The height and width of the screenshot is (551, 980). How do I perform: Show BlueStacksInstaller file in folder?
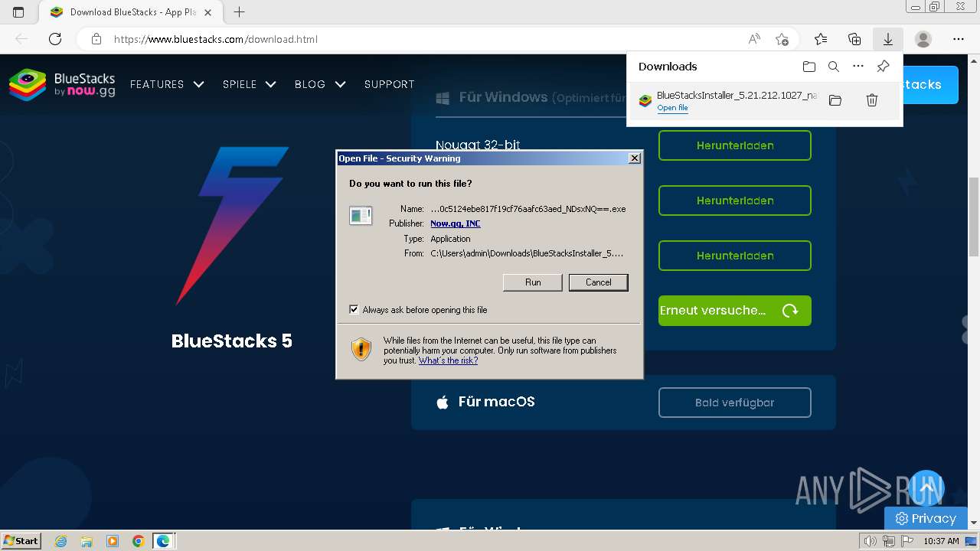click(x=835, y=100)
